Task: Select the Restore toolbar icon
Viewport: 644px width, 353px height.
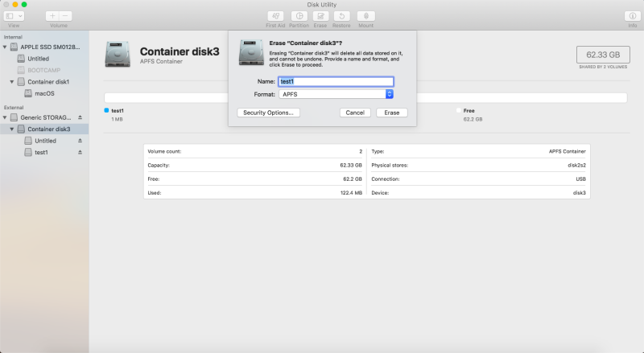Action: (x=341, y=15)
